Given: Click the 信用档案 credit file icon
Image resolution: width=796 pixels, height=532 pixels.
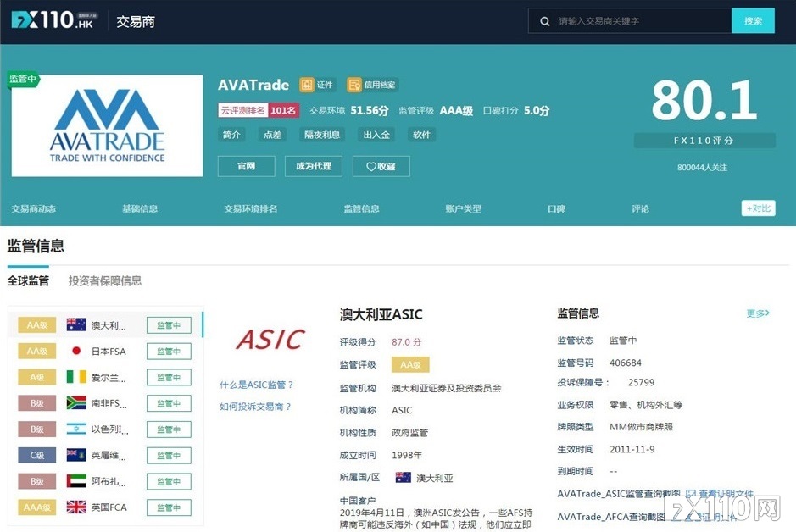Looking at the screenshot, I should 354,85.
